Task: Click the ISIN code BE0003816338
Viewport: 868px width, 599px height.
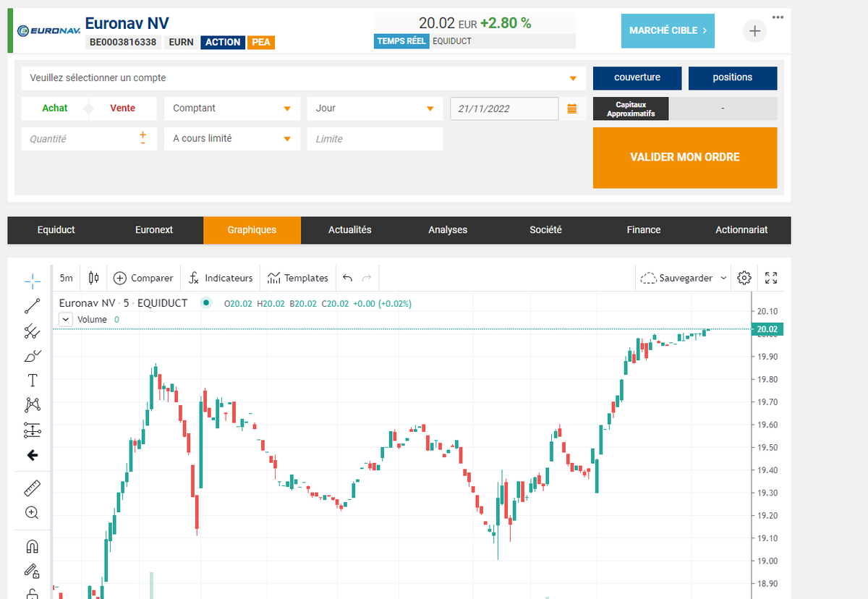Action: [x=123, y=43]
